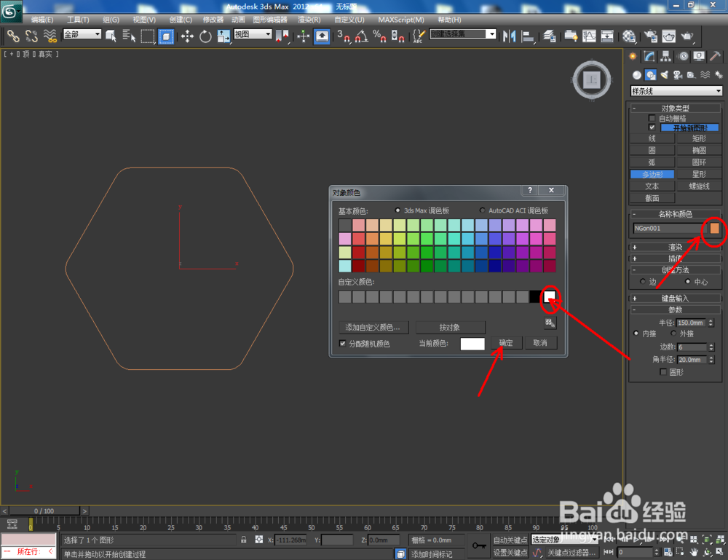This screenshot has height=560, width=728.
Task: Toggle Assign Random Colors checkbox
Action: click(342, 344)
